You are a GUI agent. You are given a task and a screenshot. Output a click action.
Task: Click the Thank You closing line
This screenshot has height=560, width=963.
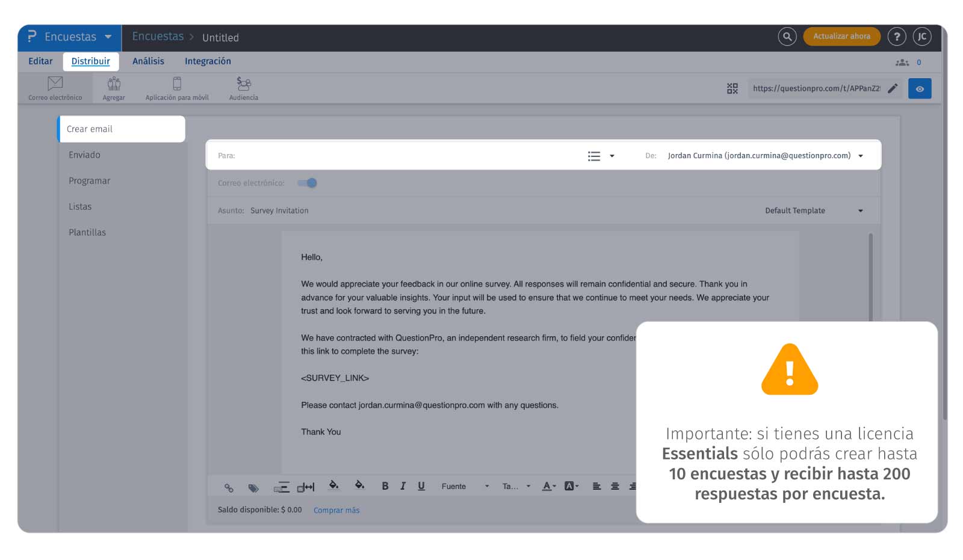coord(321,432)
